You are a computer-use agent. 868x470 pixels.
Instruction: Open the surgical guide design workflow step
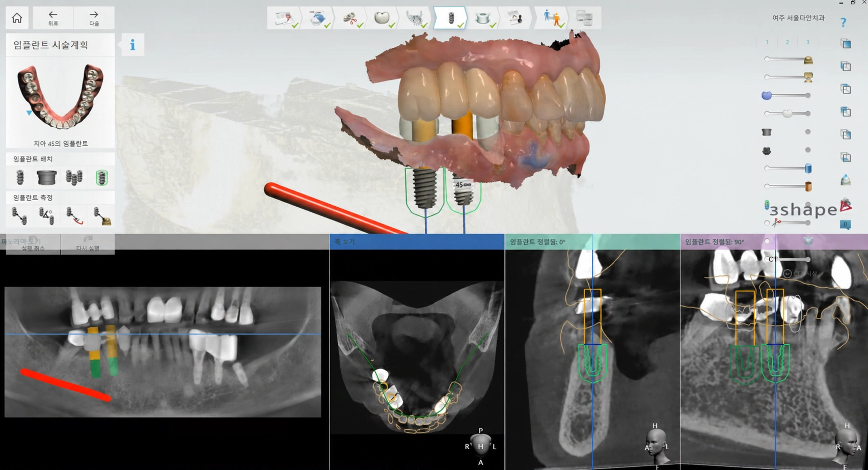point(483,18)
